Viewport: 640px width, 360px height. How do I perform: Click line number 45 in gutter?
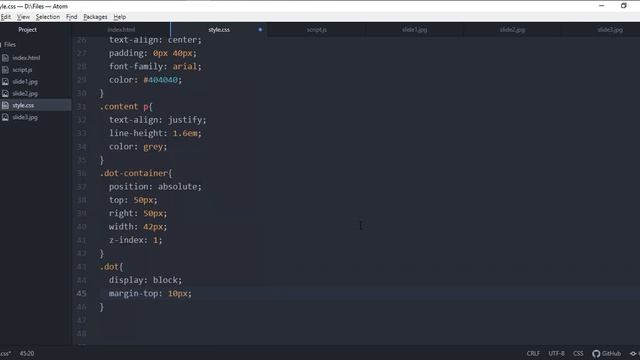(x=81, y=293)
